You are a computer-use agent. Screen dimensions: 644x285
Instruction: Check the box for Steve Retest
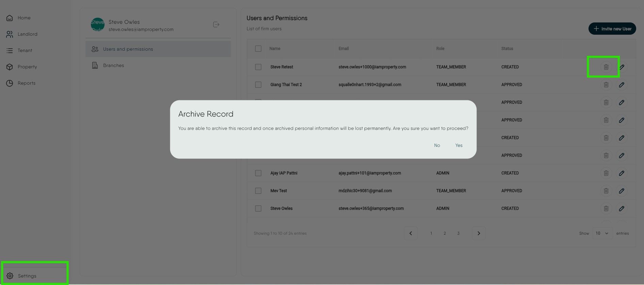258,67
